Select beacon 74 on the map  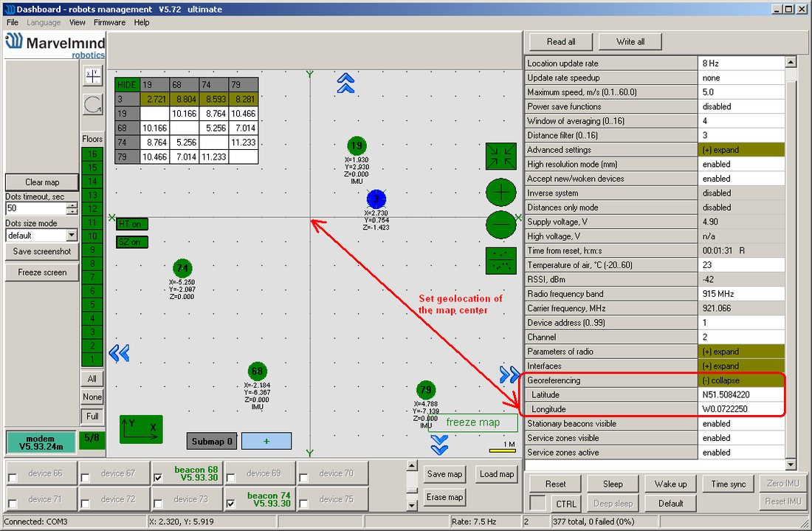click(182, 268)
